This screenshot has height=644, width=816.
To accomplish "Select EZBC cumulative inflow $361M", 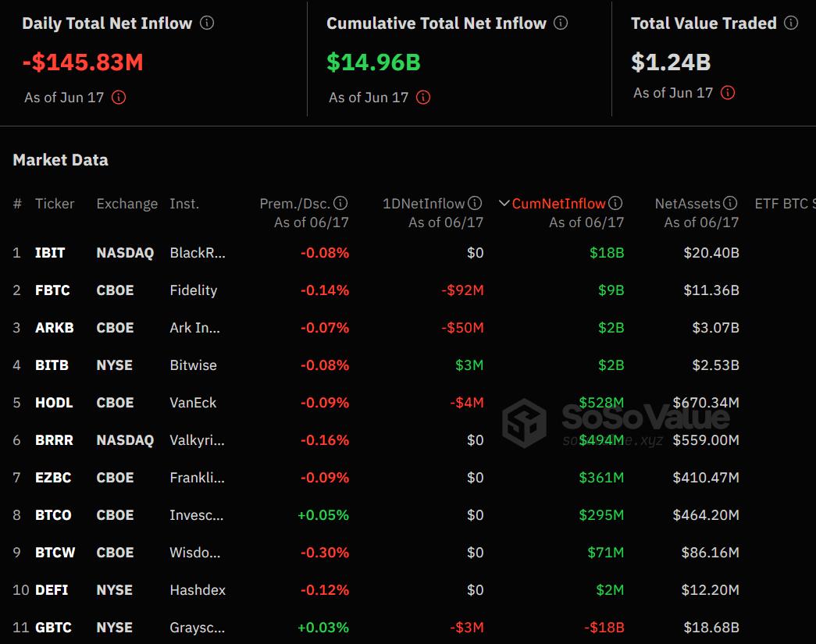I will (x=601, y=478).
